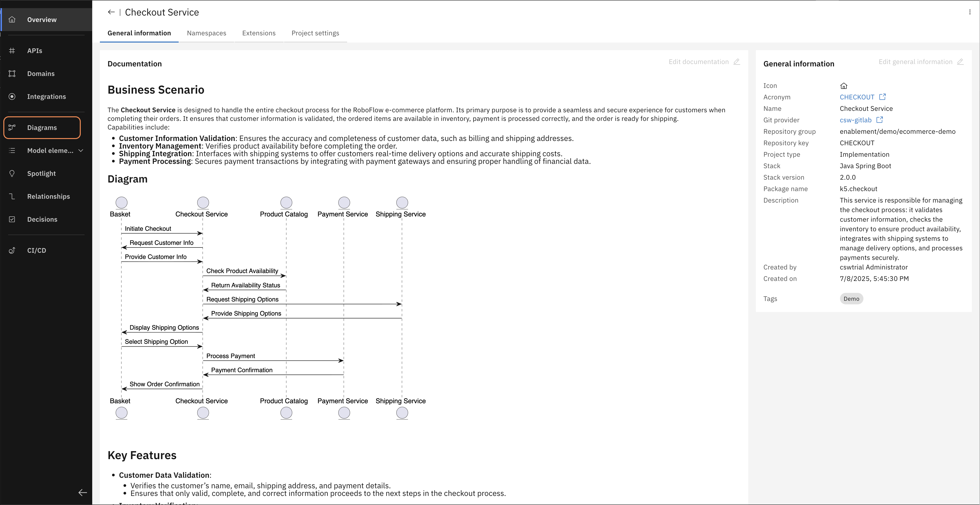Open the csw-gitlab link
Screen dimensions: 980x505
pos(855,120)
